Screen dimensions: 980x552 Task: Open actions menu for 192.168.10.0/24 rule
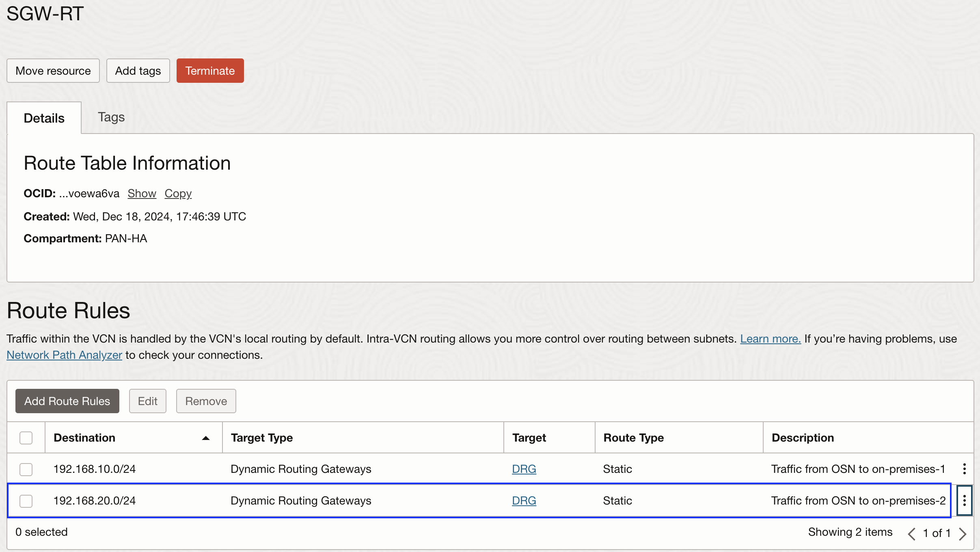pos(964,469)
